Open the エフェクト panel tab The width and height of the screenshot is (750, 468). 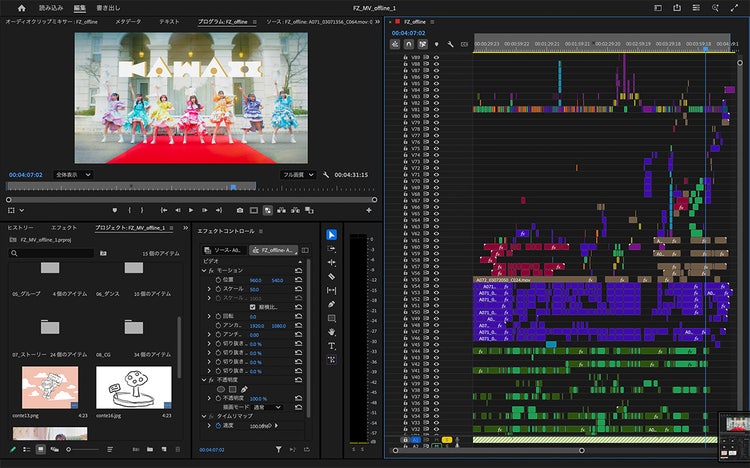64,228
